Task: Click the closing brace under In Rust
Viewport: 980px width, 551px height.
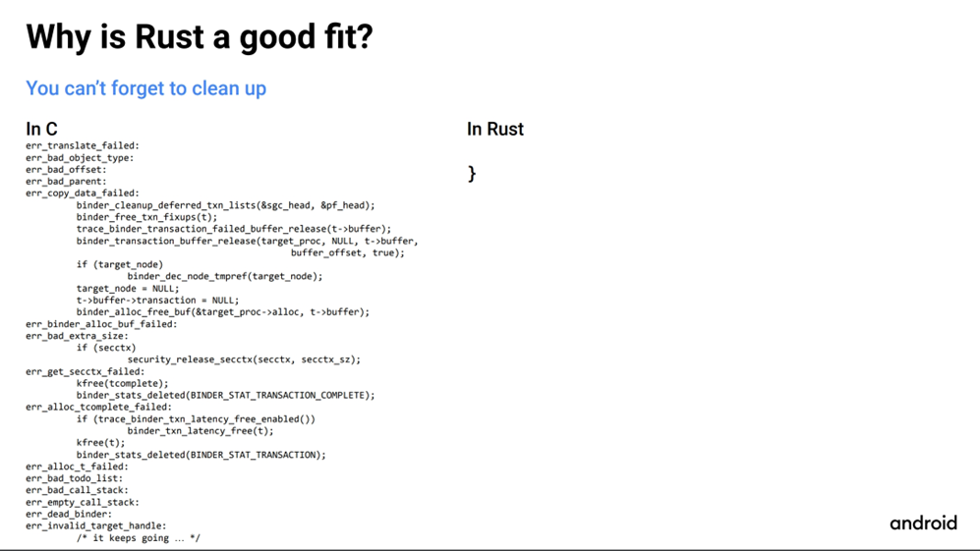Action: pyautogui.click(x=472, y=174)
